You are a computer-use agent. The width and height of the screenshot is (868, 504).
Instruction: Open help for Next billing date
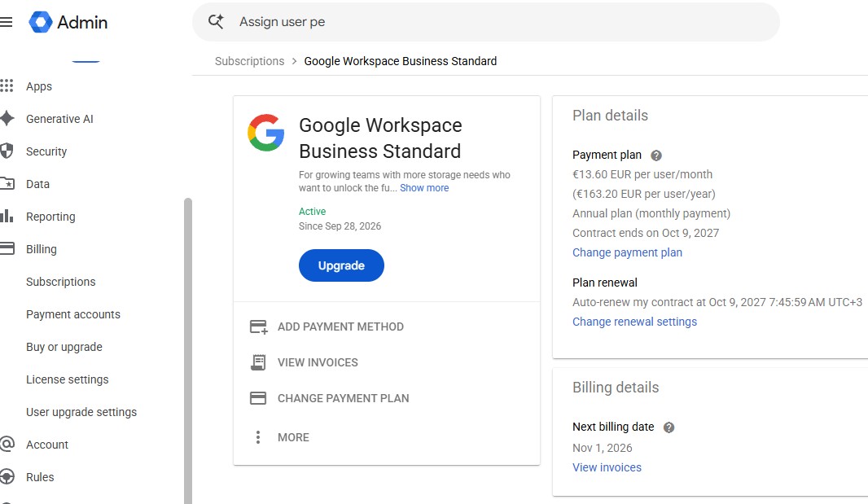pyautogui.click(x=669, y=427)
